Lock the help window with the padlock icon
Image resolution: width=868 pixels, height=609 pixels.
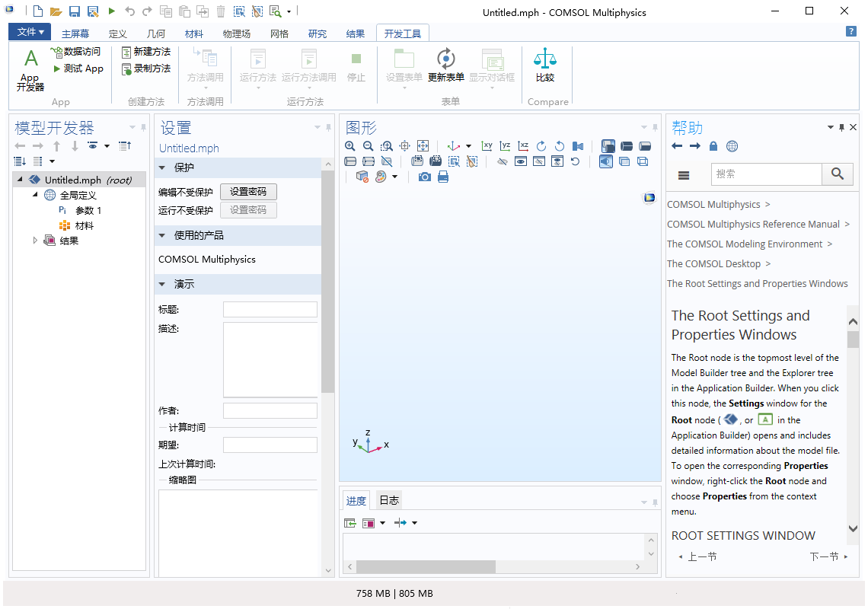click(x=713, y=146)
